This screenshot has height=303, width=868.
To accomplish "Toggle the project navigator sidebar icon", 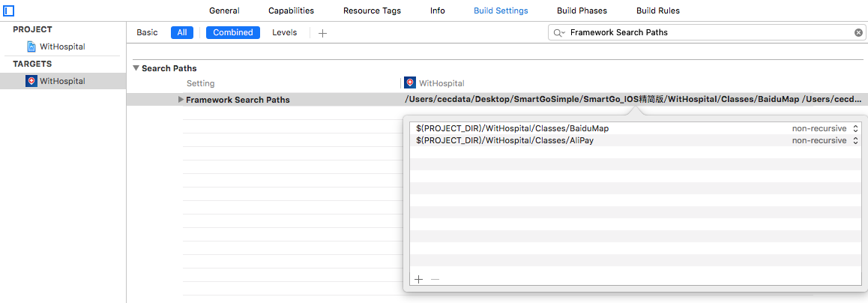I will coord(9,10).
